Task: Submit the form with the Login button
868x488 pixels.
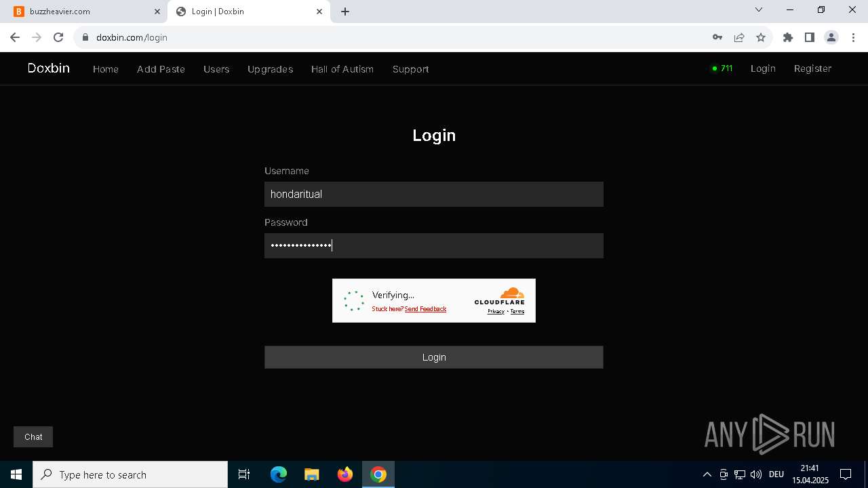Action: tap(434, 357)
